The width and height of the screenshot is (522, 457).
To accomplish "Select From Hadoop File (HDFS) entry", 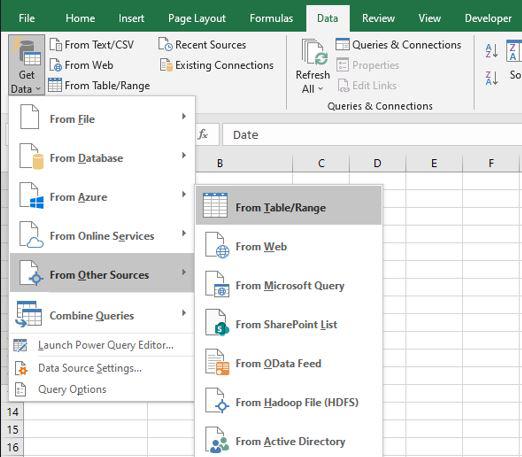I will [x=289, y=402].
